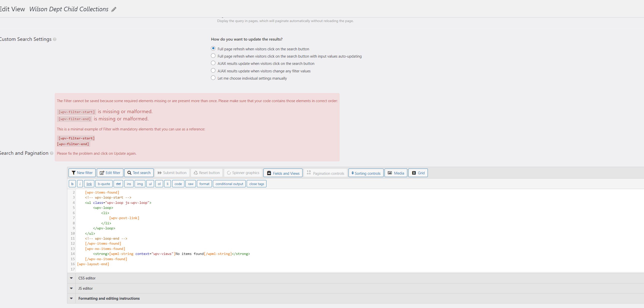Click the close tags quicktag
The width and height of the screenshot is (644, 308).
[257, 184]
